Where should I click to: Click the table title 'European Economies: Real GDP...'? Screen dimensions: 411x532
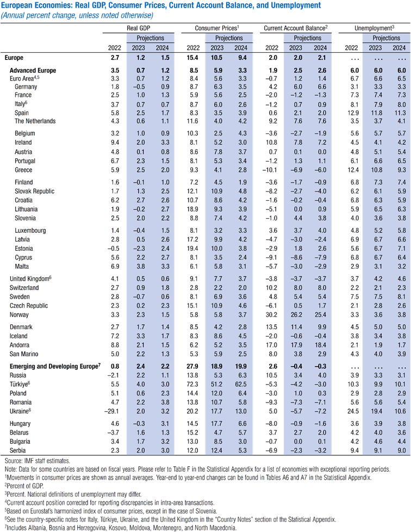(161, 5)
